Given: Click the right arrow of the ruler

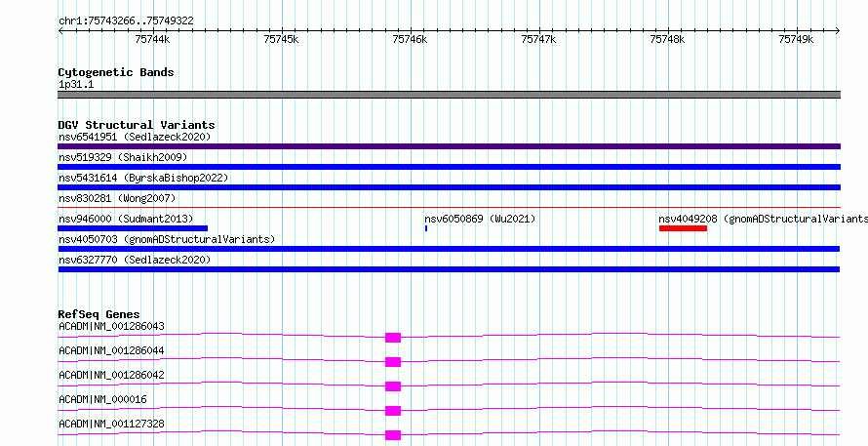Looking at the screenshot, I should (x=838, y=31).
